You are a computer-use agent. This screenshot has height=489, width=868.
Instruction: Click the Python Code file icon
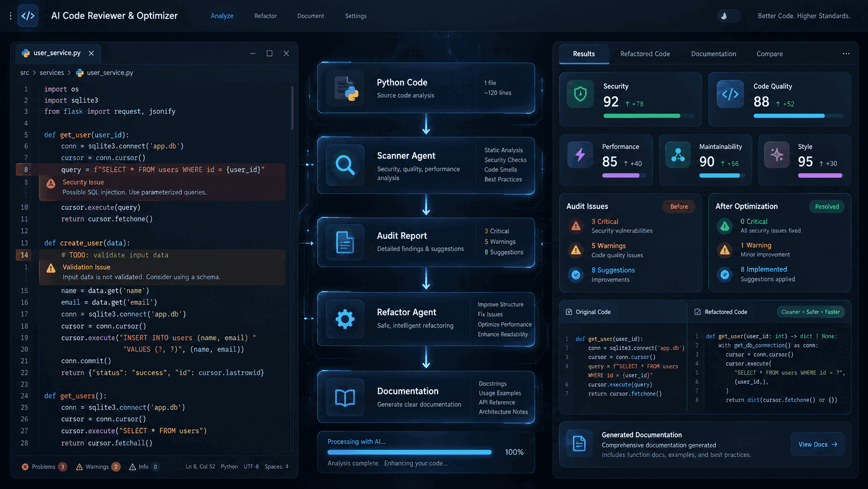coord(346,88)
